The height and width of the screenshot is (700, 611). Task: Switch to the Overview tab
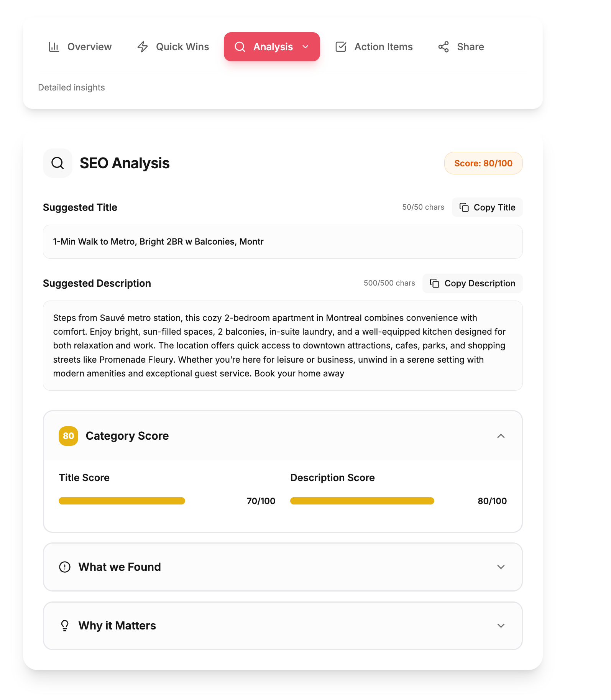click(80, 47)
